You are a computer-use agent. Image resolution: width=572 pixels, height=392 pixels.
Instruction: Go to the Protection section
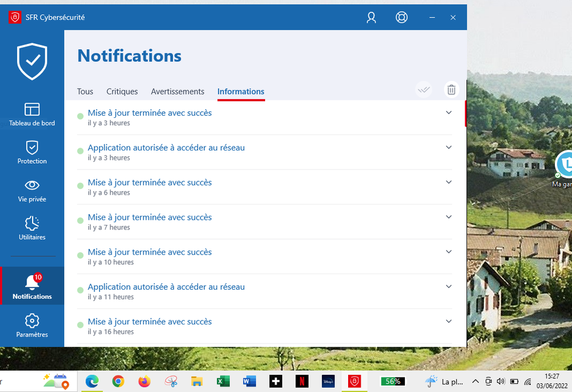pyautogui.click(x=32, y=153)
